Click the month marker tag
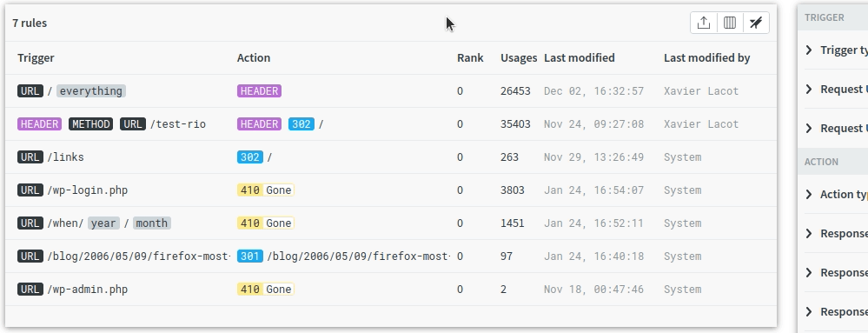This screenshot has height=333, width=868. 152,223
